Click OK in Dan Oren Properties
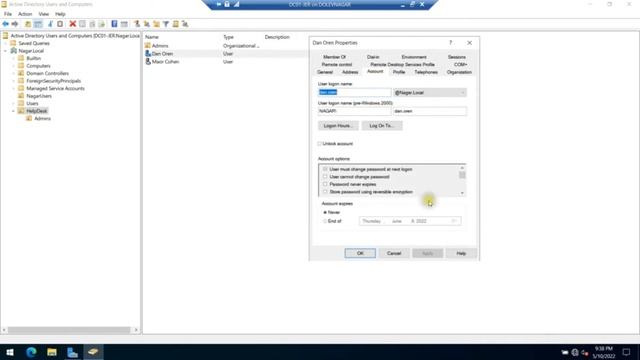Viewport: 640px width, 360px height. click(x=360, y=253)
